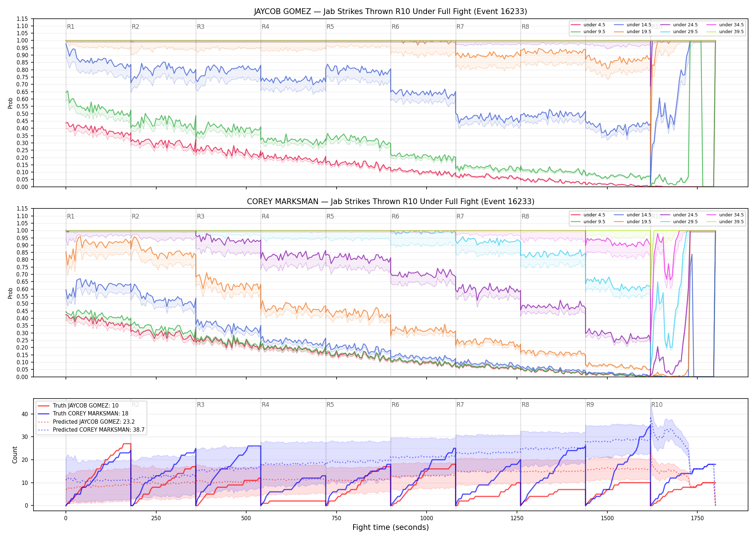756x540 pixels.
Task: Click the R5 round label in Marksman chart
Action: pos(330,216)
